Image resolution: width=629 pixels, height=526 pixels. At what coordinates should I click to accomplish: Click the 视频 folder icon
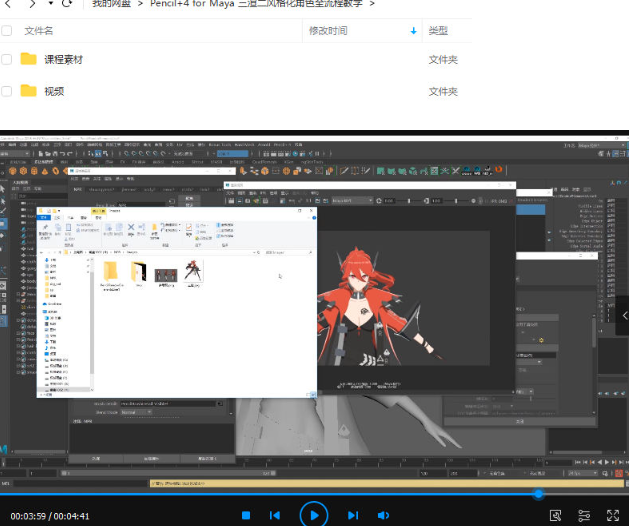[28, 90]
